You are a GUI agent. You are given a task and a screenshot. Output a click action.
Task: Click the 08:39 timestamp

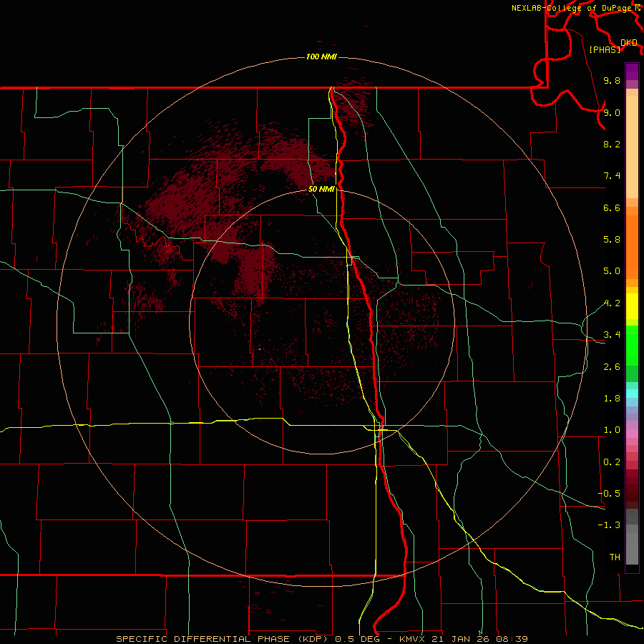click(x=512, y=639)
